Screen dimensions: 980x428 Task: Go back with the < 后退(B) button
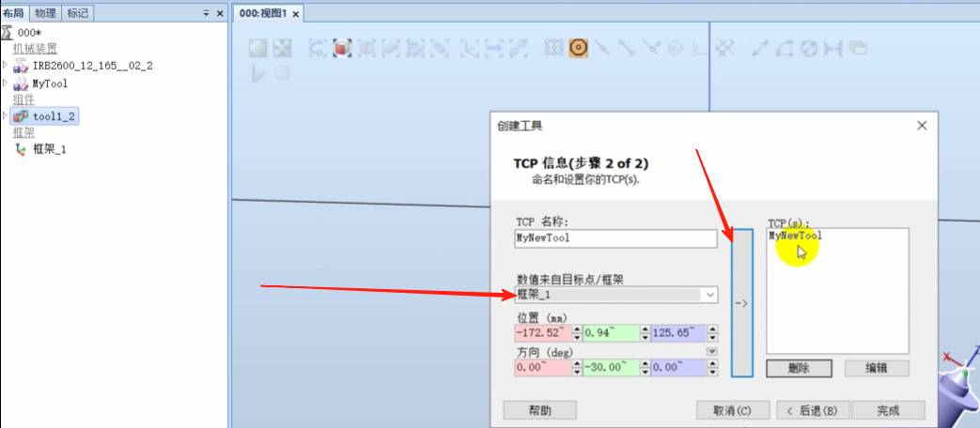pyautogui.click(x=813, y=410)
